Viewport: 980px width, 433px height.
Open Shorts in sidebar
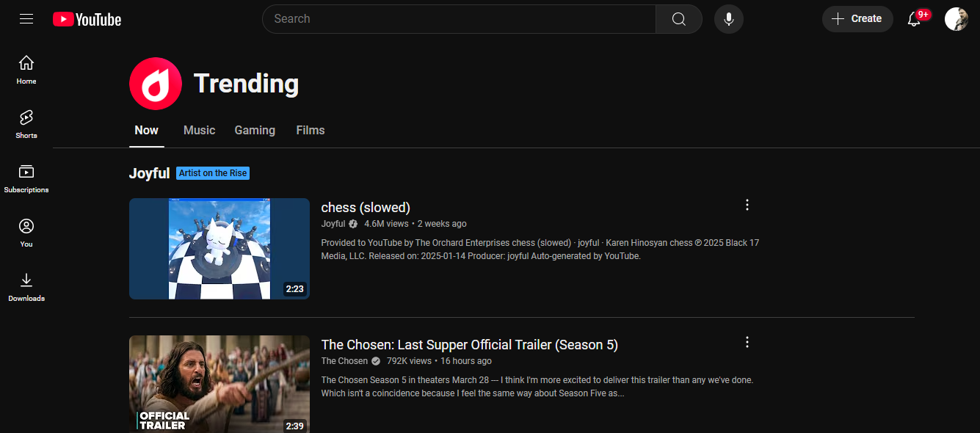tap(26, 124)
